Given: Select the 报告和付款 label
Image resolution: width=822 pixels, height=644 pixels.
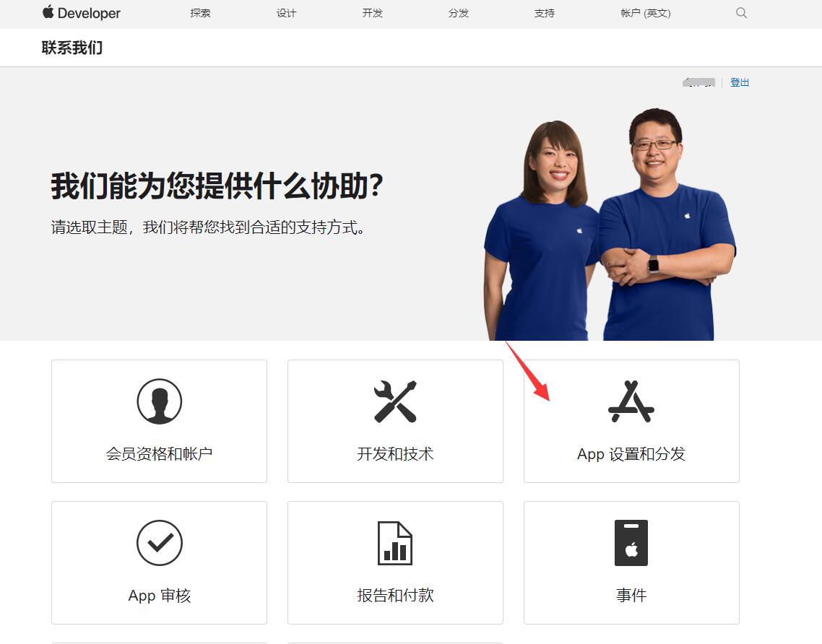Looking at the screenshot, I should pos(395,596).
